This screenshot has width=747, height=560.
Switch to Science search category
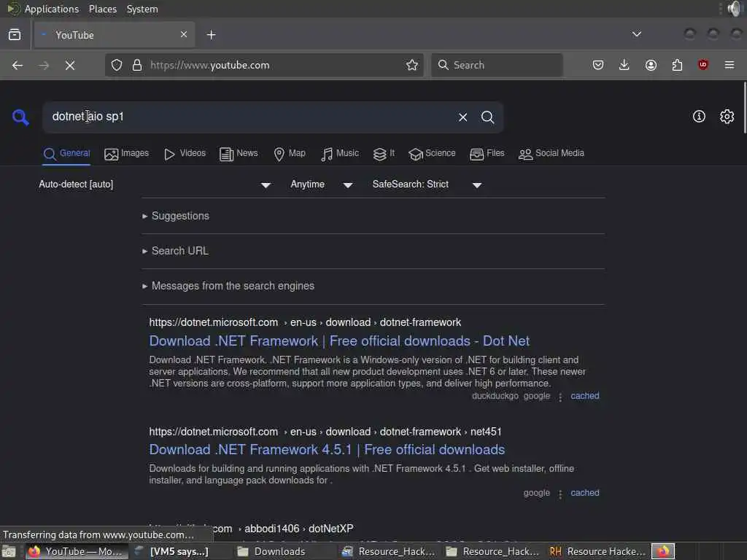[432, 153]
